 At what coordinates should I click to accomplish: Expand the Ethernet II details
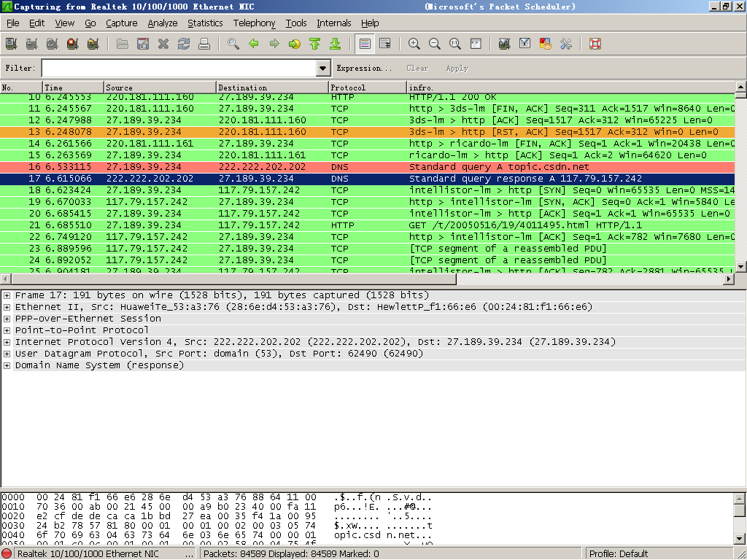7,307
